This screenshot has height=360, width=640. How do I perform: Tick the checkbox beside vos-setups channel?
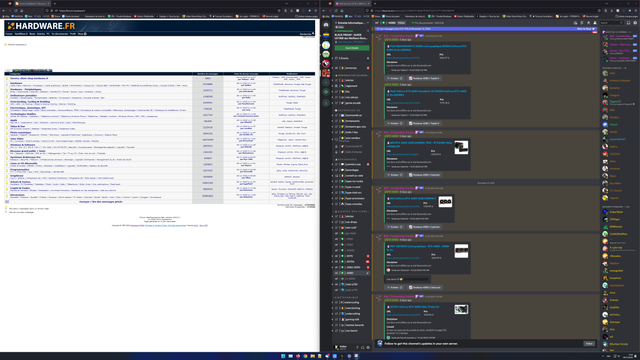[x=337, y=98]
